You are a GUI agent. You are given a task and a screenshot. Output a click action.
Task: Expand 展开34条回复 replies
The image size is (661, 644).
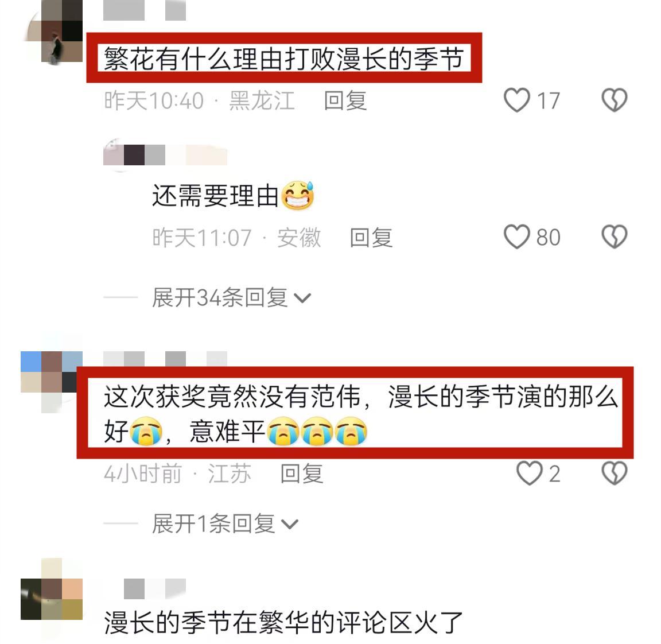231,298
